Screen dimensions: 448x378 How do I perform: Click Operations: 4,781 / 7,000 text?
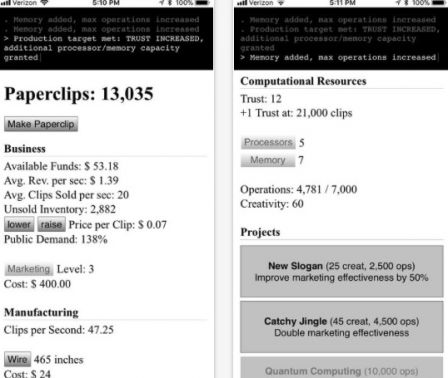[299, 189]
